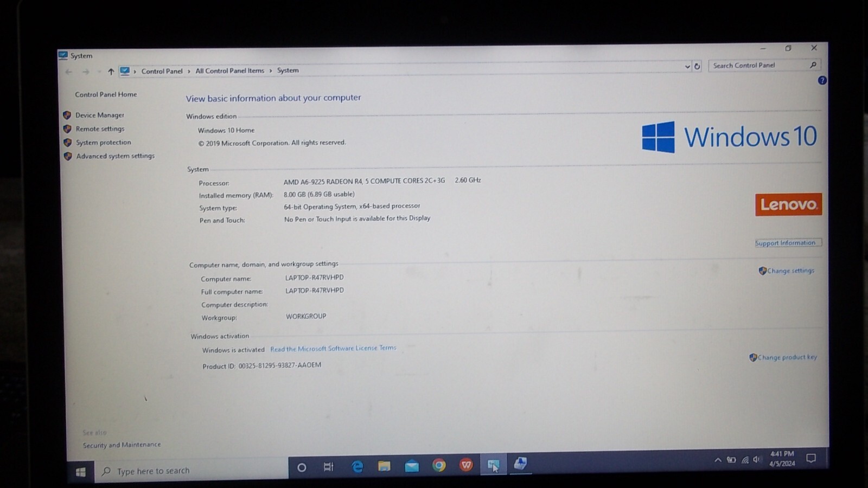Open the Wi-Fi network tray icon
Image resolution: width=868 pixels, height=488 pixels.
(745, 460)
